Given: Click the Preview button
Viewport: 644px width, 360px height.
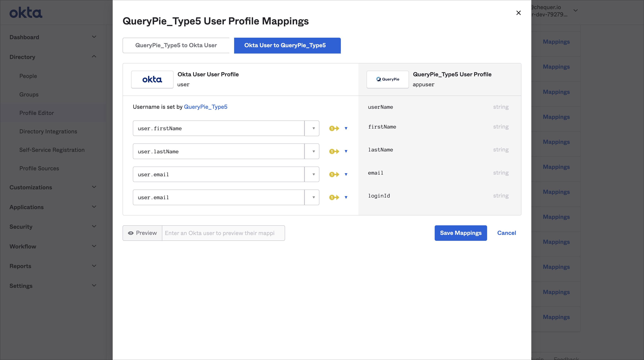Looking at the screenshot, I should [143, 233].
